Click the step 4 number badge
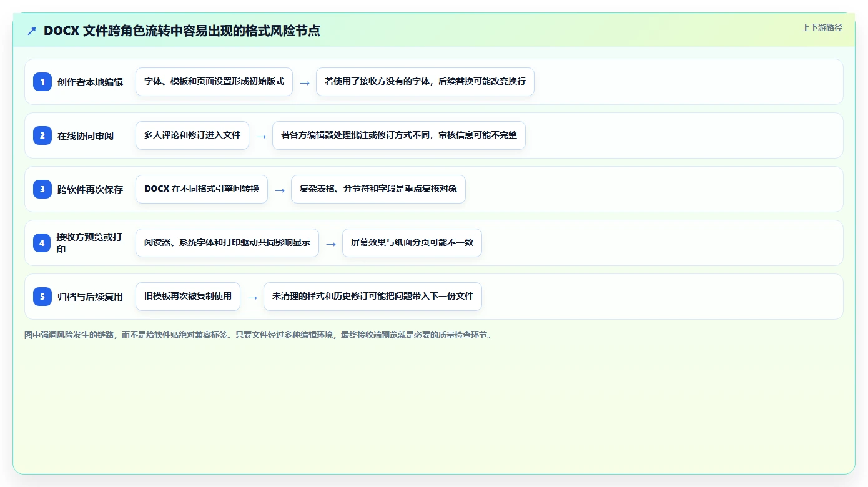868x487 pixels. (x=42, y=243)
